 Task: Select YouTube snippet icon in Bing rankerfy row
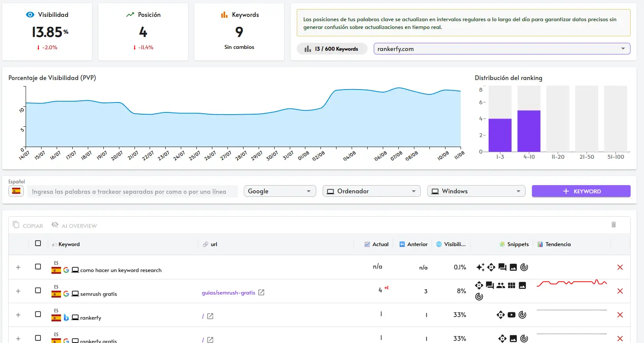(512, 315)
